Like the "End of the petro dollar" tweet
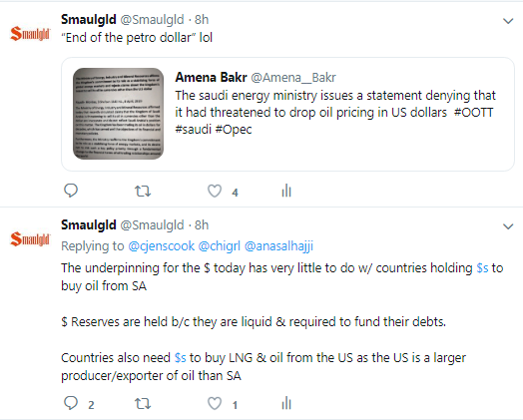 coord(215,192)
